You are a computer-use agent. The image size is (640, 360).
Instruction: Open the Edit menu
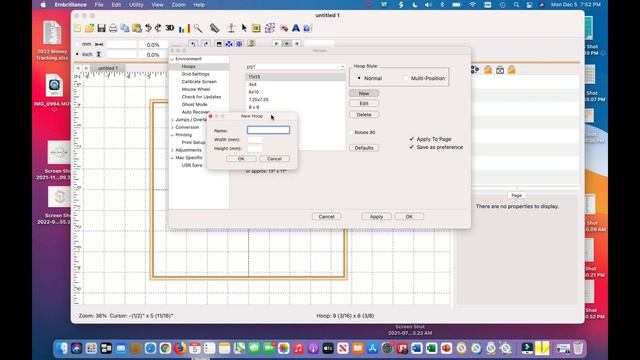coord(116,4)
